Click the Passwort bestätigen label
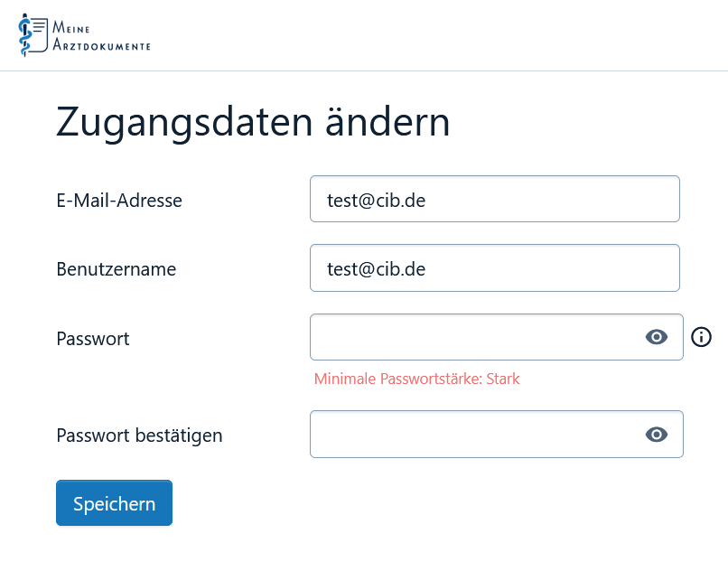 139,436
